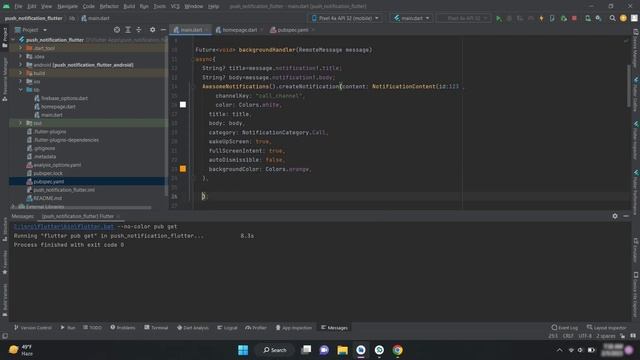Click white color swatch in editor gutter

183,105
